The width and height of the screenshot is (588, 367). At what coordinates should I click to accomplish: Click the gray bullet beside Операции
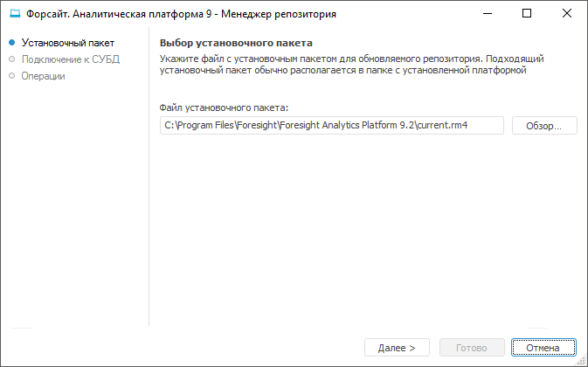point(11,76)
